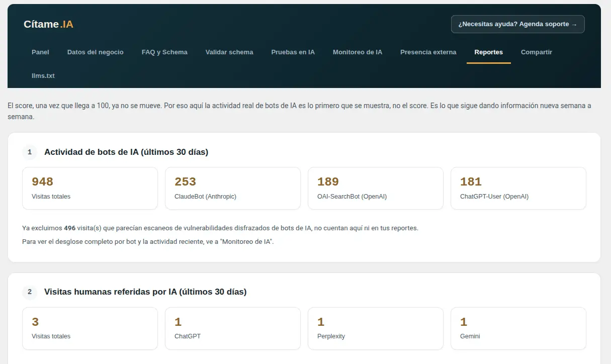Screen dimensions: 611x364
Task: Click the number 253 value
Action: click(x=185, y=181)
